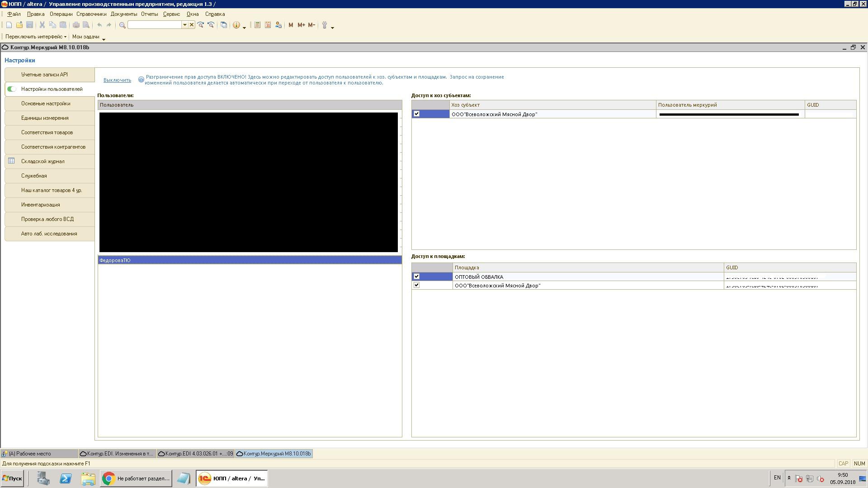
Task: Click the Пользователь меркурий column header
Action: point(731,105)
